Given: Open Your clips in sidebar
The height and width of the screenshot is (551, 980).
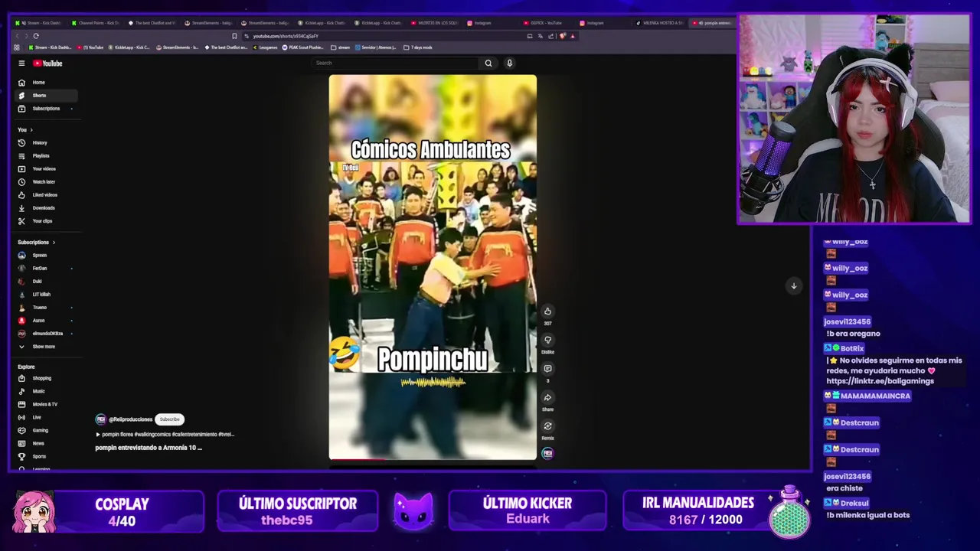Looking at the screenshot, I should [46, 221].
